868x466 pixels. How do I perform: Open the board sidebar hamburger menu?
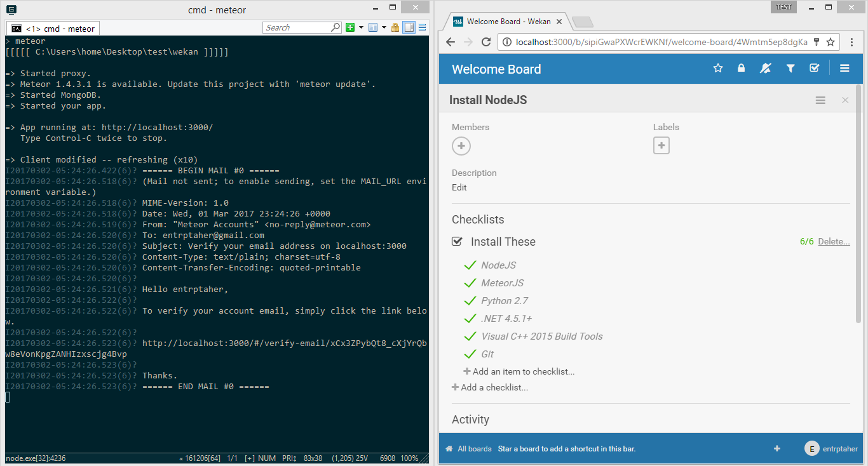[844, 68]
